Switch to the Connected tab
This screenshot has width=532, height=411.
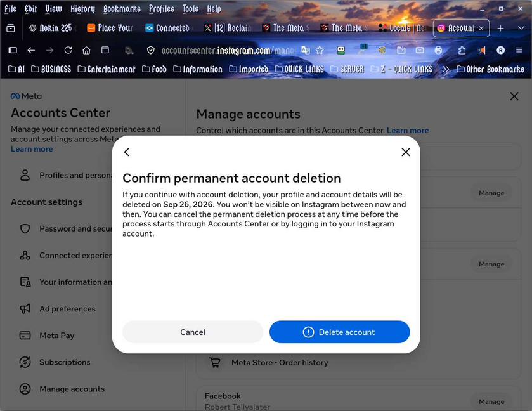(x=169, y=28)
